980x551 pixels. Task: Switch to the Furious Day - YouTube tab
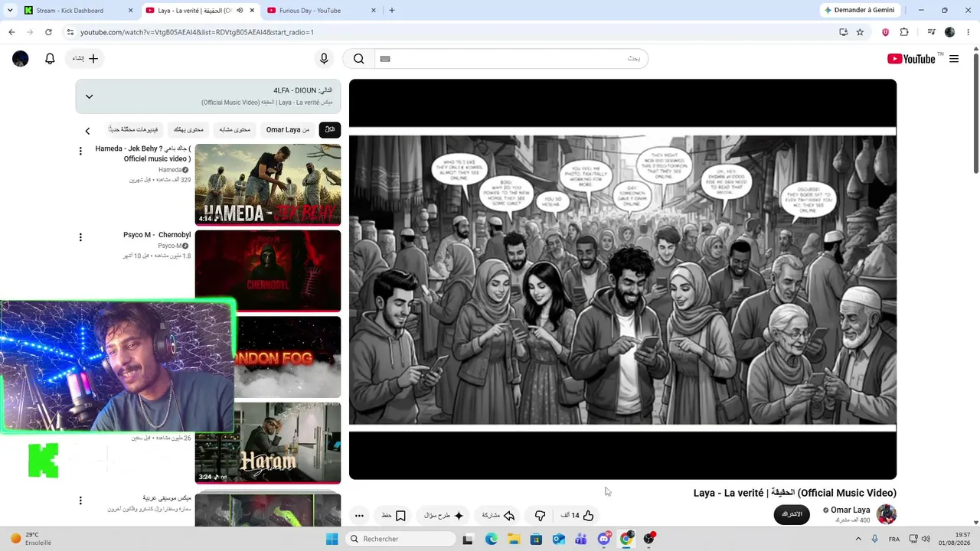[x=322, y=11]
